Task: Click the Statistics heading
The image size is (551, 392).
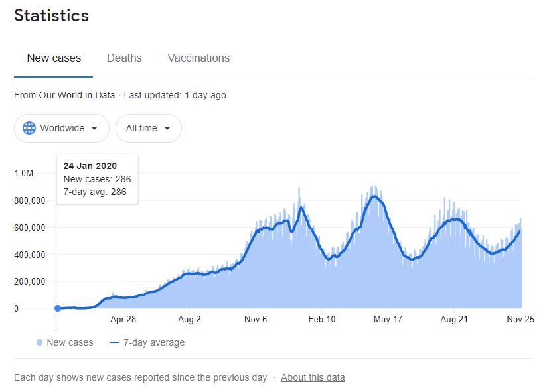Action: [x=51, y=16]
